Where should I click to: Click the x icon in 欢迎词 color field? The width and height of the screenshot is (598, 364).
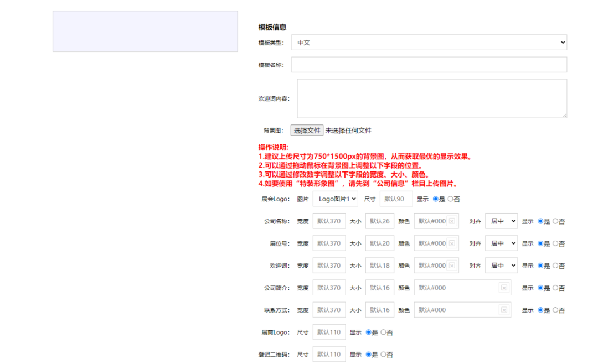pos(452,266)
